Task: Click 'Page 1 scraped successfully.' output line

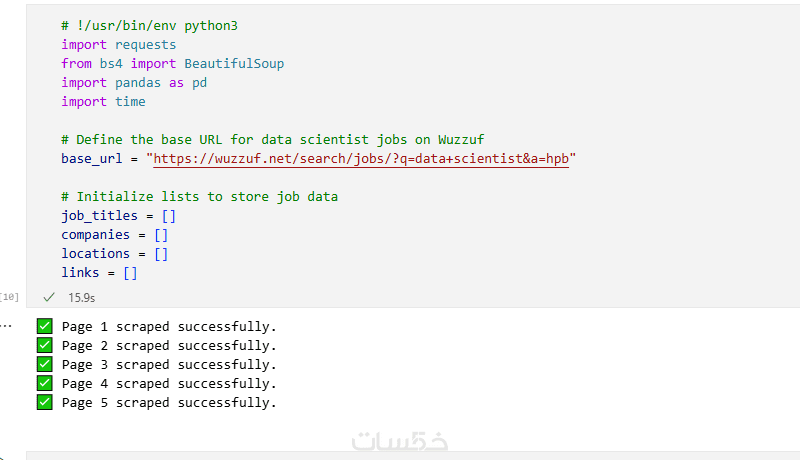Action: pyautogui.click(x=169, y=326)
